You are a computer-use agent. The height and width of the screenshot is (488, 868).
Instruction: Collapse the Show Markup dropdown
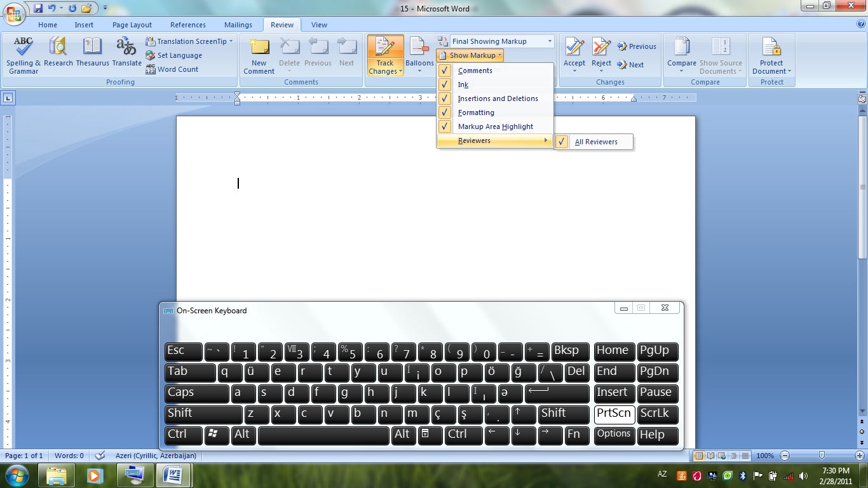tap(470, 55)
